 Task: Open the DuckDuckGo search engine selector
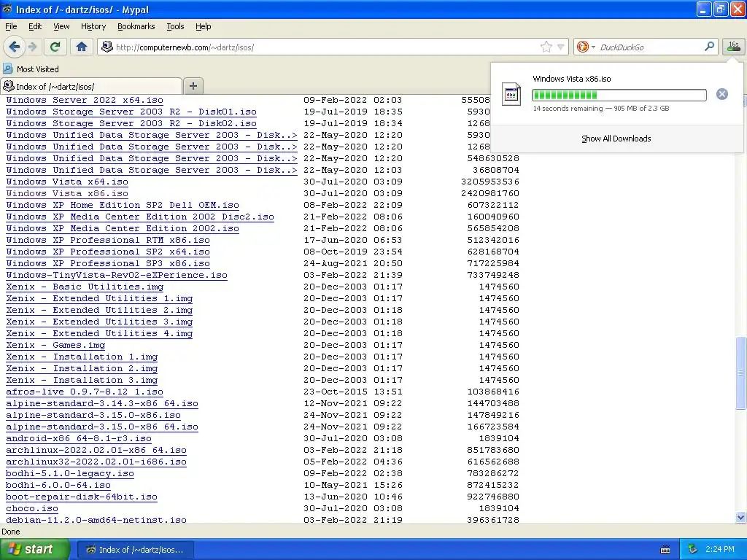(586, 47)
